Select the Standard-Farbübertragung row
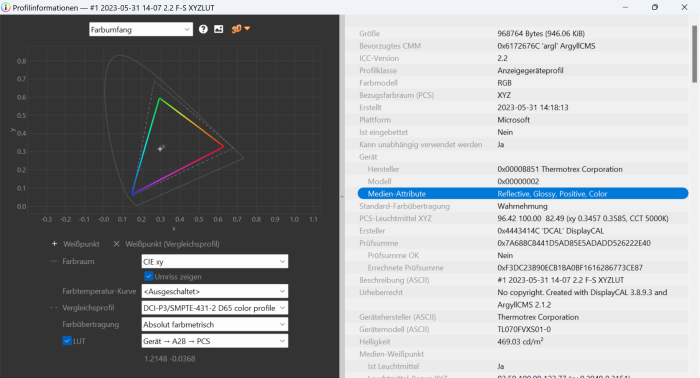Screen dimensions: 700x378 pos(523,206)
